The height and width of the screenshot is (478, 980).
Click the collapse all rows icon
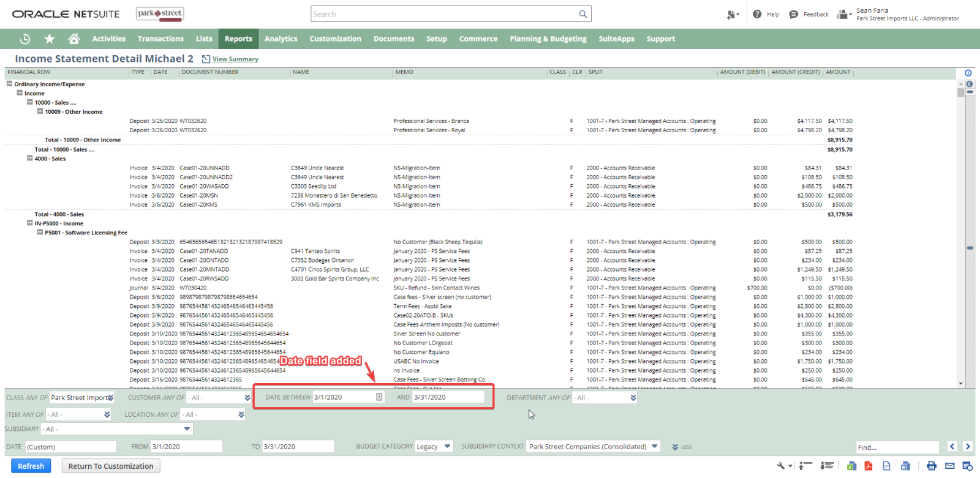(x=805, y=466)
